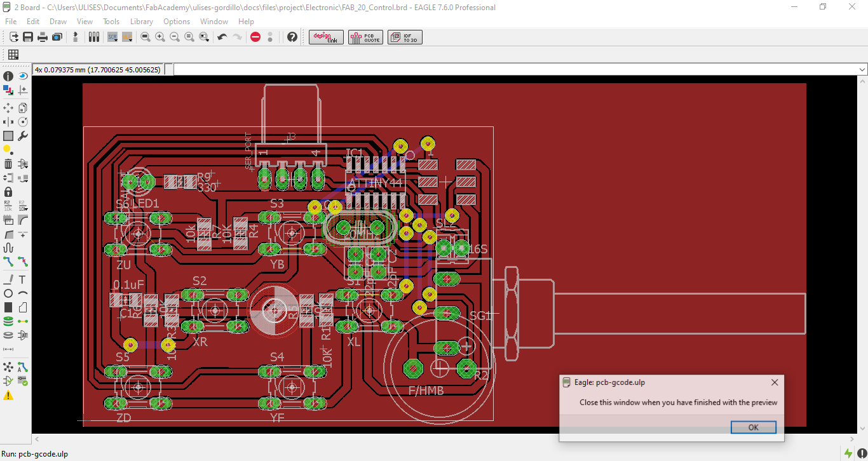
Task: Click the ERC warning triangle icon
Action: coord(8,396)
